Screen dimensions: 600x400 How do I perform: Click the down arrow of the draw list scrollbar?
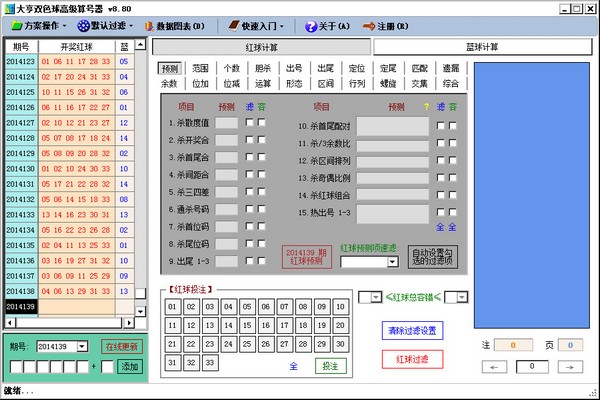(140, 311)
